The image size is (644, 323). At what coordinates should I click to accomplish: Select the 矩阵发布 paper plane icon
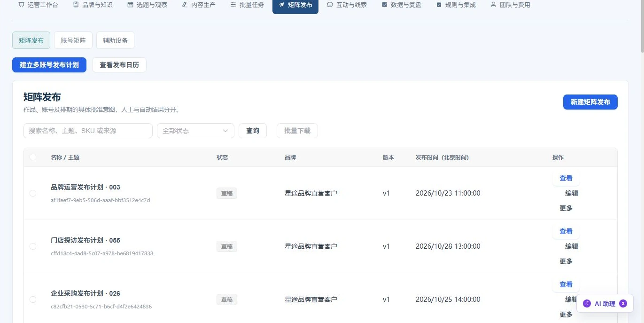[x=281, y=5]
